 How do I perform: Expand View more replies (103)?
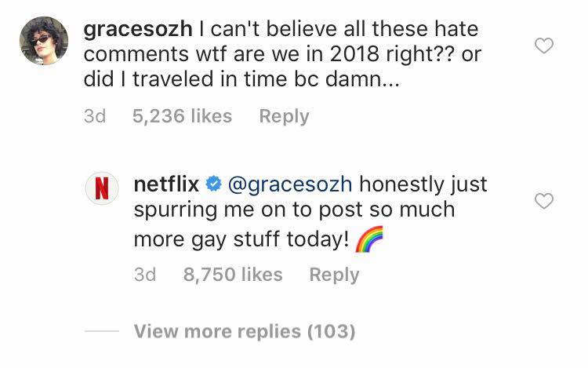[244, 331]
